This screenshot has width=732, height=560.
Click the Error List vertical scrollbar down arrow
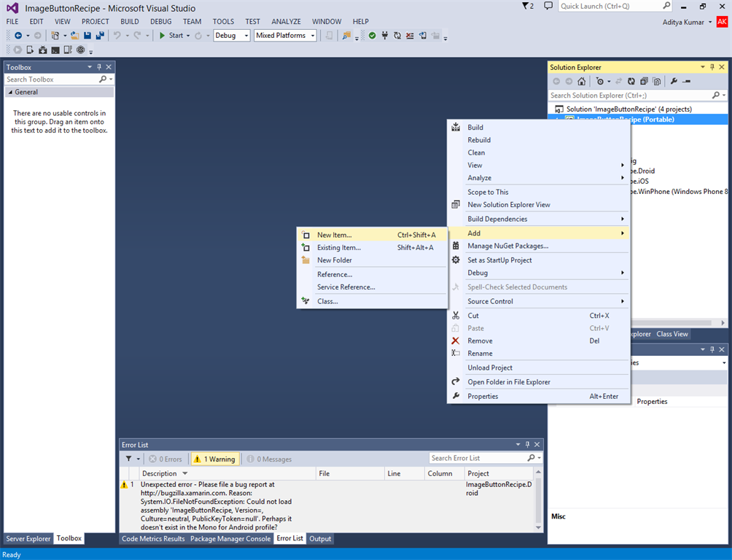[x=538, y=527]
